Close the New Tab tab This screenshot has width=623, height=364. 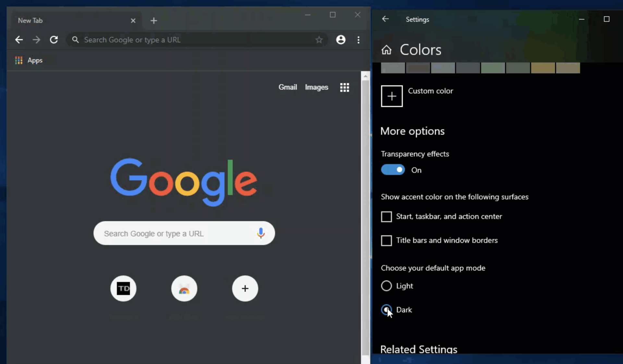[x=133, y=21]
